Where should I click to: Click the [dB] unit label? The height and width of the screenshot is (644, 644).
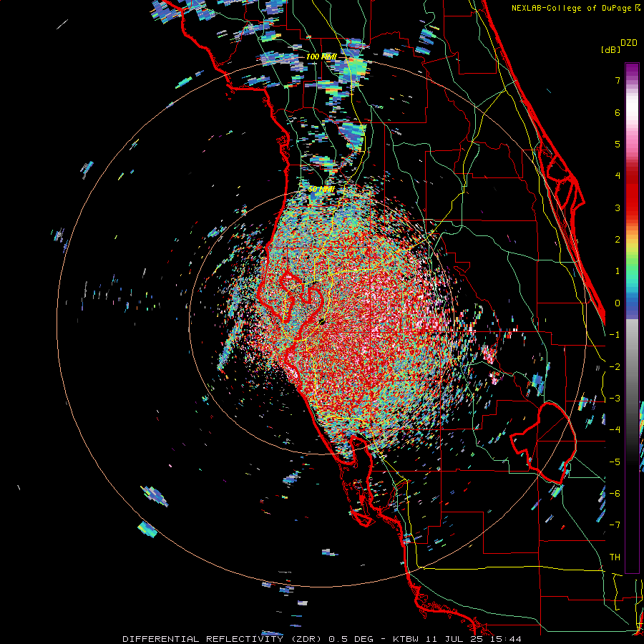[610, 49]
